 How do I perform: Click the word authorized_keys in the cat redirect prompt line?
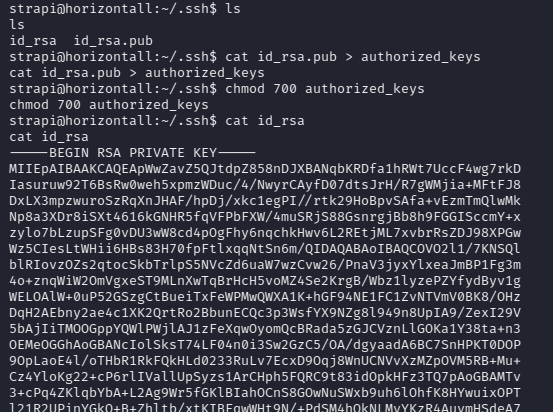[420, 57]
